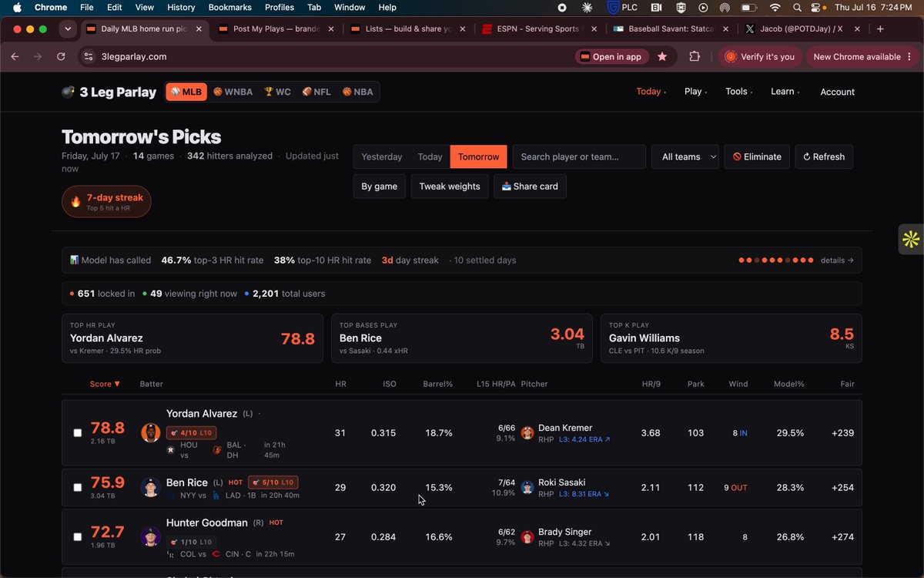Click the Chrome back arrow
Image resolution: width=924 pixels, height=578 pixels.
pyautogui.click(x=15, y=56)
